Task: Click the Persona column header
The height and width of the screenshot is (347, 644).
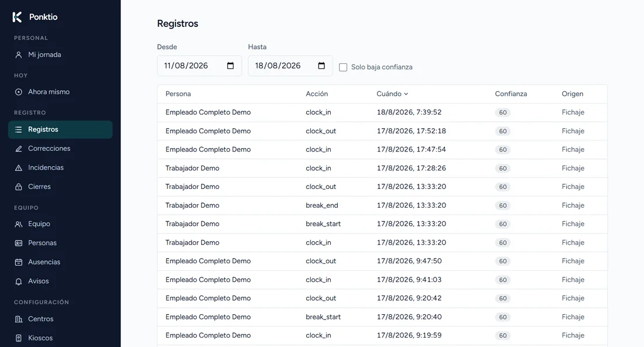Action: tap(178, 94)
